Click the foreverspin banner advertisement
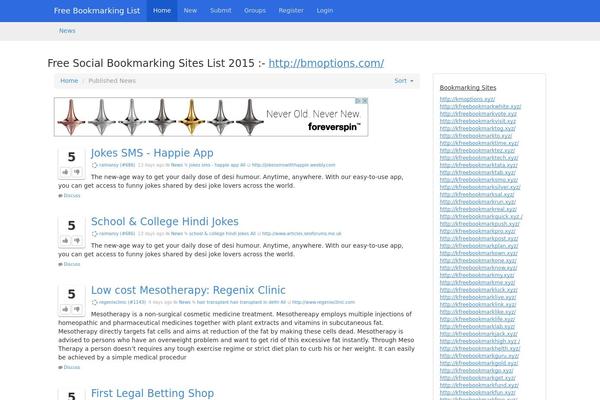Viewport: 600px width, 400px height. tap(211, 117)
